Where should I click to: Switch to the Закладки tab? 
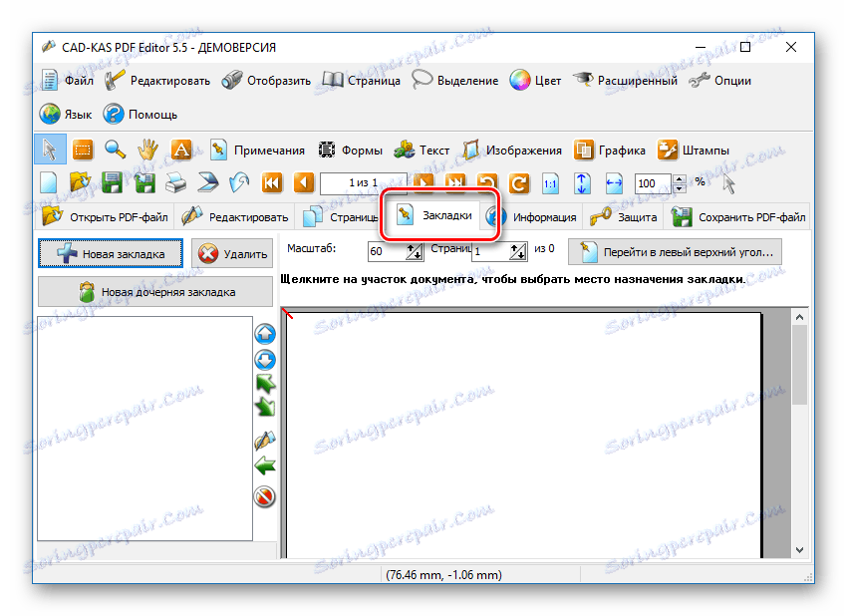(435, 215)
